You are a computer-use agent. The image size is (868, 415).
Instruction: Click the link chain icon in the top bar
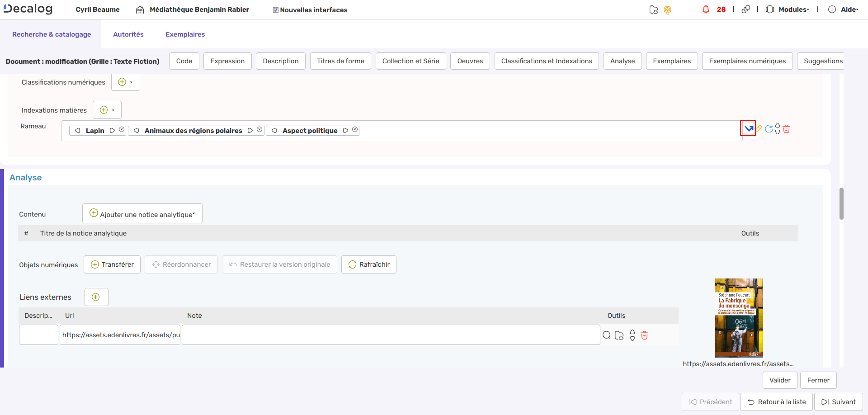point(746,9)
